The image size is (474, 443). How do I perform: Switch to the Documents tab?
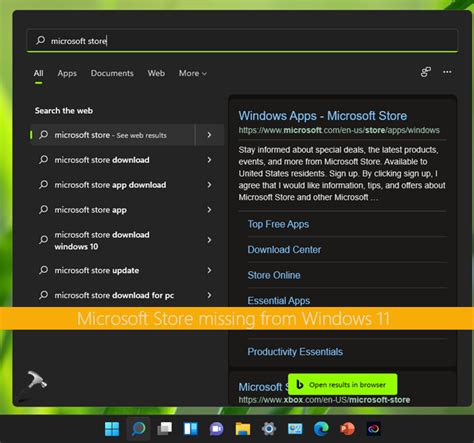point(112,73)
